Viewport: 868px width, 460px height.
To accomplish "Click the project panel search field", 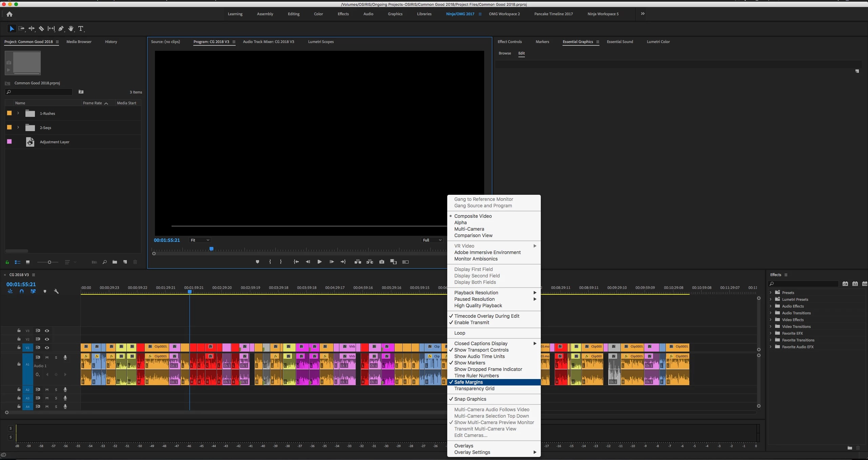I will coord(39,92).
